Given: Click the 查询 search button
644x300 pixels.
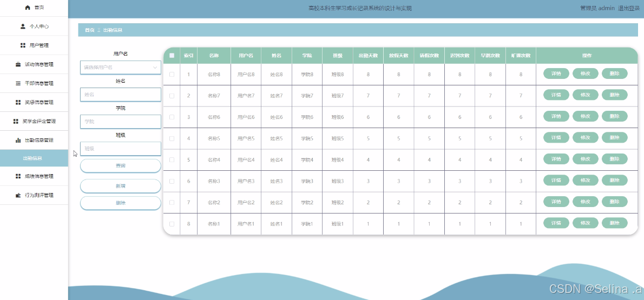Looking at the screenshot, I should coord(120,166).
